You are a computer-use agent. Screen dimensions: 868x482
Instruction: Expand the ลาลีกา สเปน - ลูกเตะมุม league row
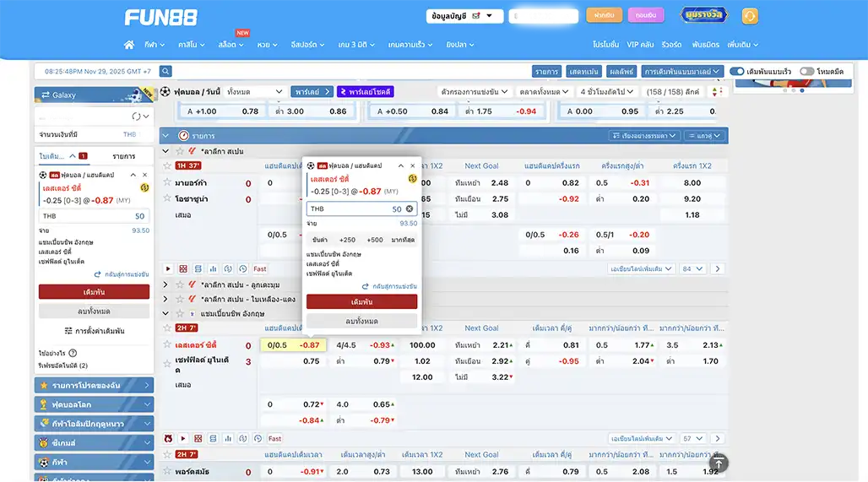pyautogui.click(x=165, y=284)
